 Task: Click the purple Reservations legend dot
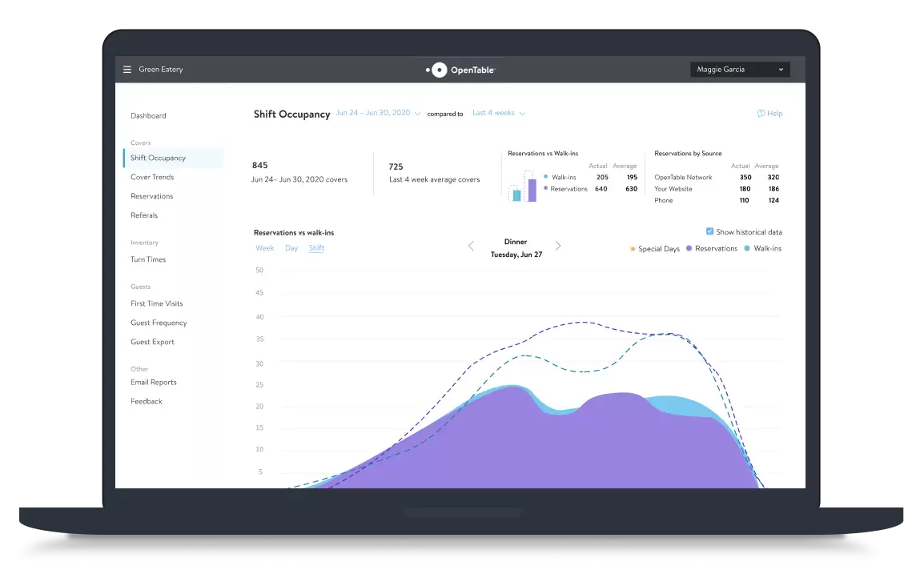coord(689,249)
